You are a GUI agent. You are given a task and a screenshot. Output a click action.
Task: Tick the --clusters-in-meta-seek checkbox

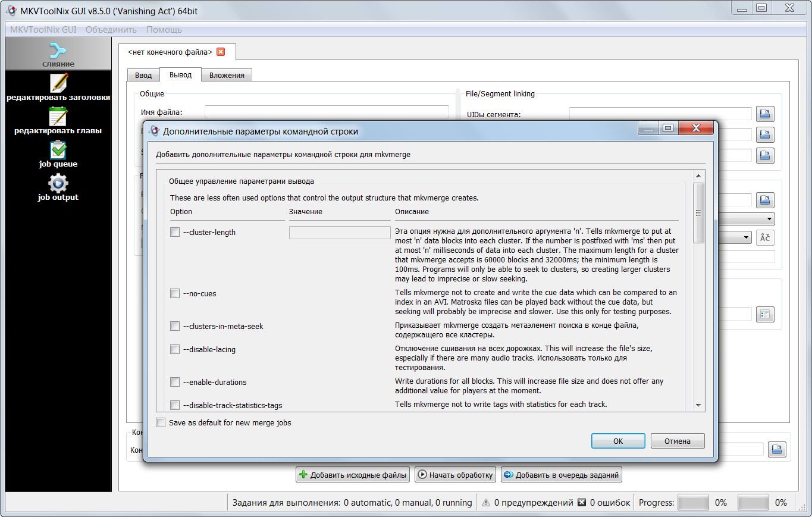[175, 326]
